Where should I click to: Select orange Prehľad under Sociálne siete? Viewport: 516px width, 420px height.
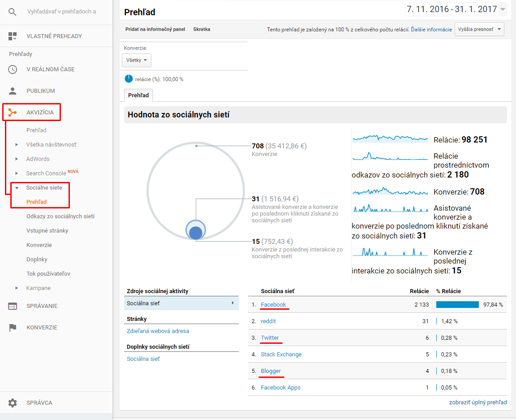[36, 202]
